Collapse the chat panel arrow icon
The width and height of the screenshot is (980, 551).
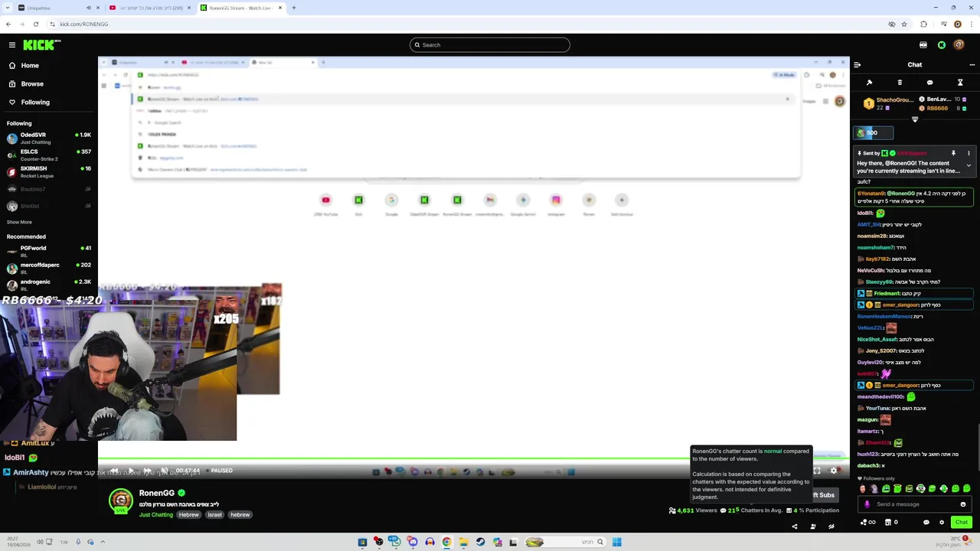click(x=857, y=65)
